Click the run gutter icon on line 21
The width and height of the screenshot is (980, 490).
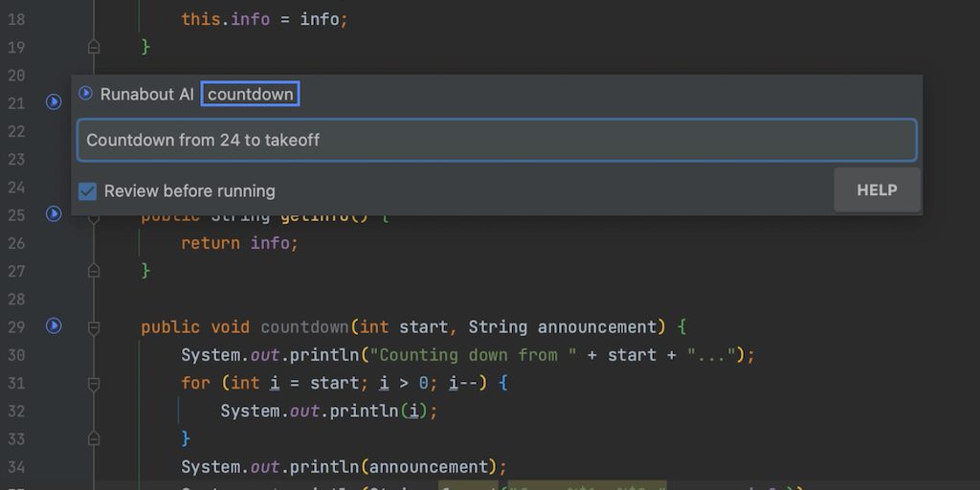tap(54, 101)
